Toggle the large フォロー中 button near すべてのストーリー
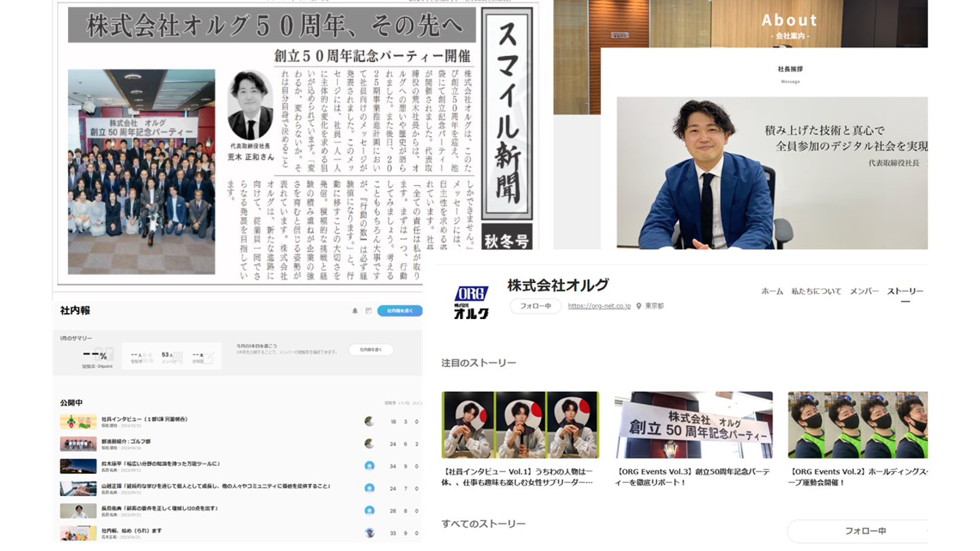 pyautogui.click(x=857, y=531)
